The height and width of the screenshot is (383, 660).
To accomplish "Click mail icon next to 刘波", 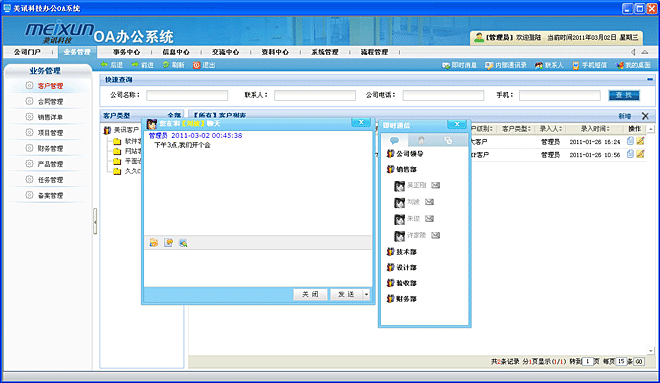I will point(429,202).
